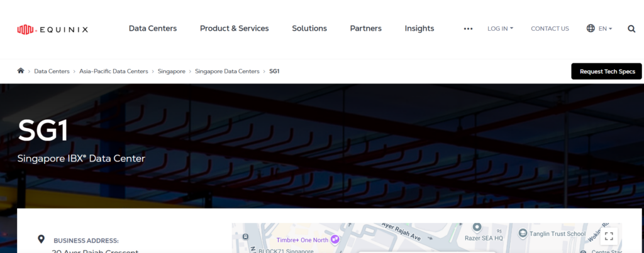This screenshot has width=644, height=253.
Task: Open the Partners menu
Action: point(365,28)
